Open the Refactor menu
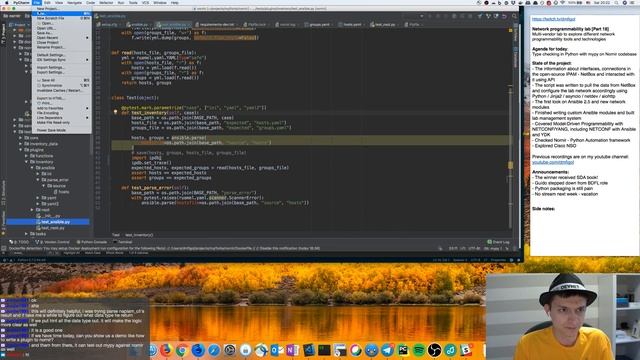This screenshot has width=640, height=360. click(x=106, y=2)
